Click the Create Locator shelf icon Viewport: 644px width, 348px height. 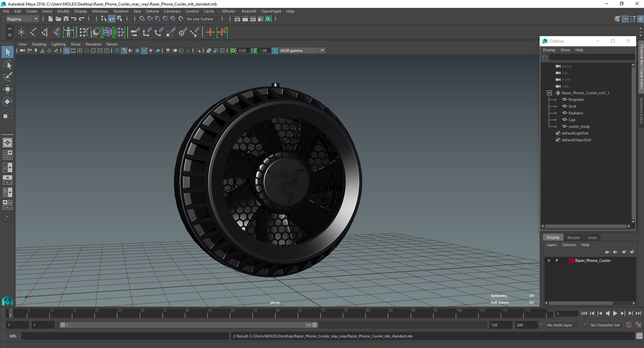(21, 32)
